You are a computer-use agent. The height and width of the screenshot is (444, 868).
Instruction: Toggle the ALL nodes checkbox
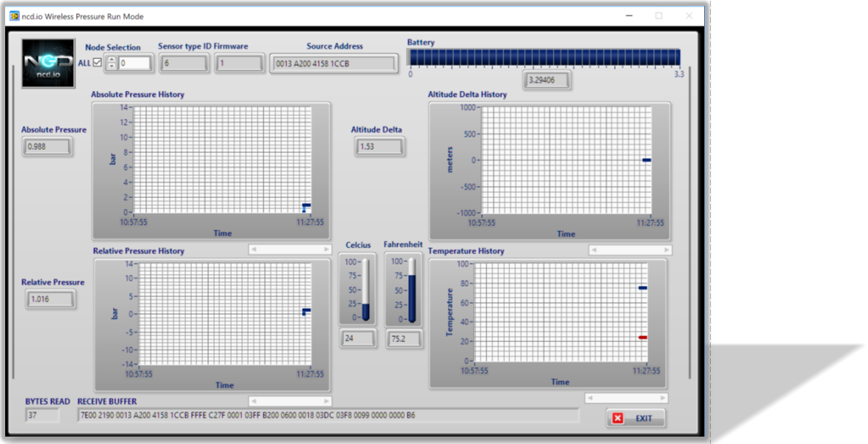[97, 63]
